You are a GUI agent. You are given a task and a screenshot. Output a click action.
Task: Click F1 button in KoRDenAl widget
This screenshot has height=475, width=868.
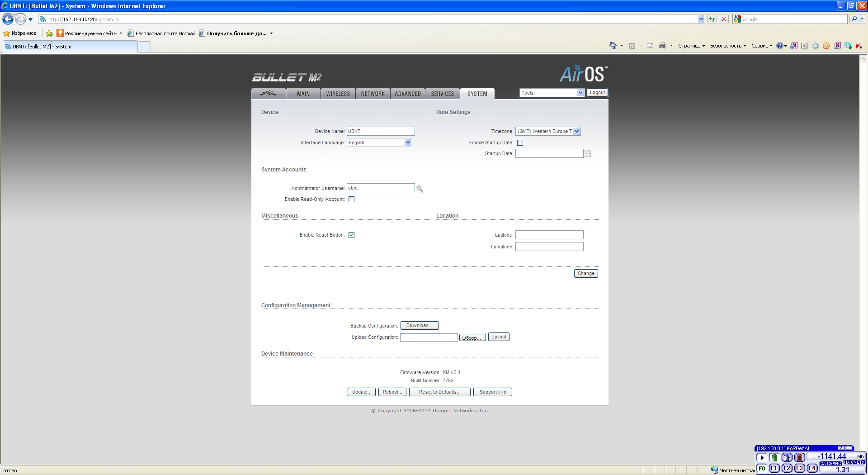tap(774, 468)
